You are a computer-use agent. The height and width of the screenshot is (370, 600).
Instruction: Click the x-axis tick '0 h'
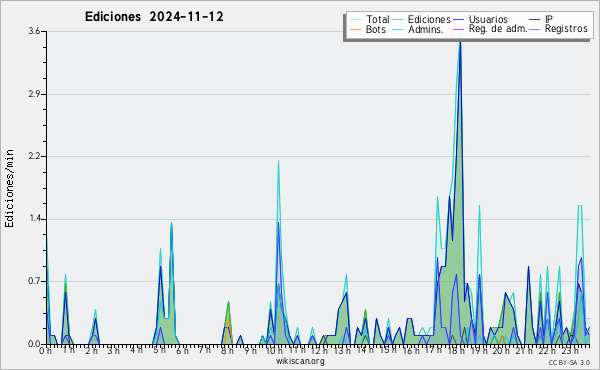coord(46,351)
